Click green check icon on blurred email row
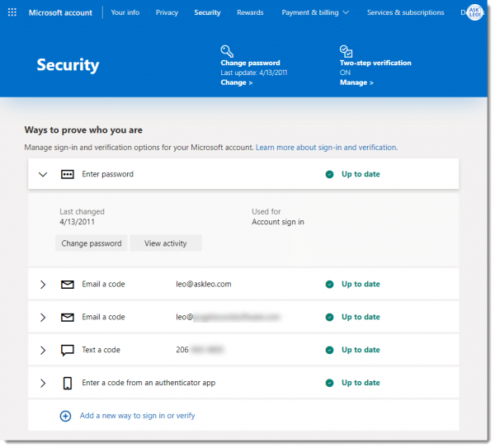The width and height of the screenshot is (495, 448). coord(329,317)
